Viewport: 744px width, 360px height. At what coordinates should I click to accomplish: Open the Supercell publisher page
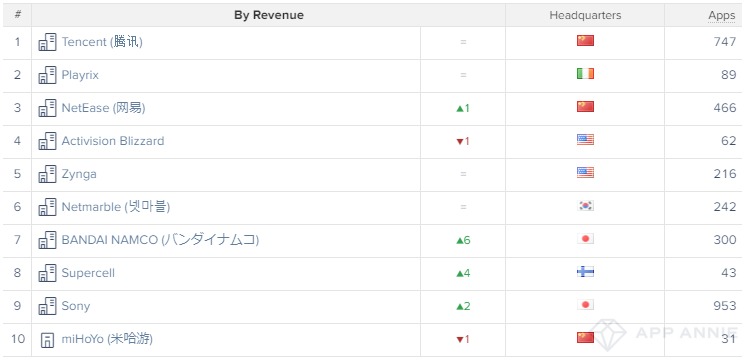click(88, 273)
